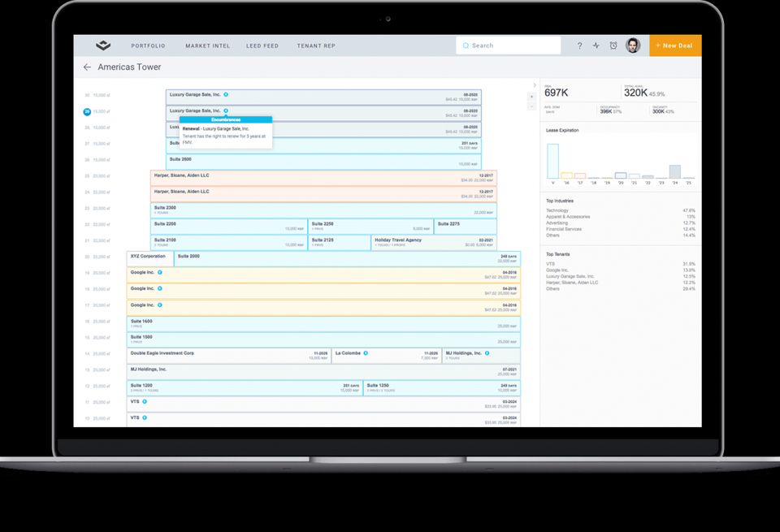Open the Suite 2275 block
Viewport: 780px width, 532px height.
click(465, 227)
